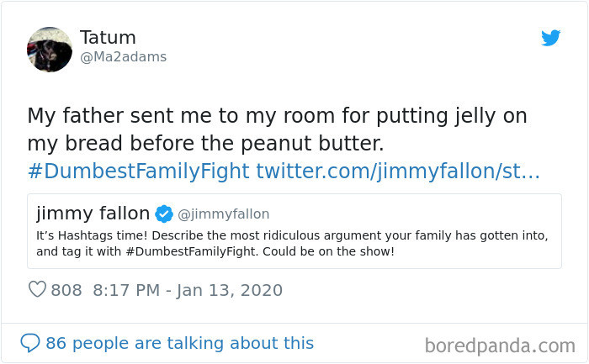The width and height of the screenshot is (589, 364).
Task: Open the Tatum display name
Action: point(108,38)
